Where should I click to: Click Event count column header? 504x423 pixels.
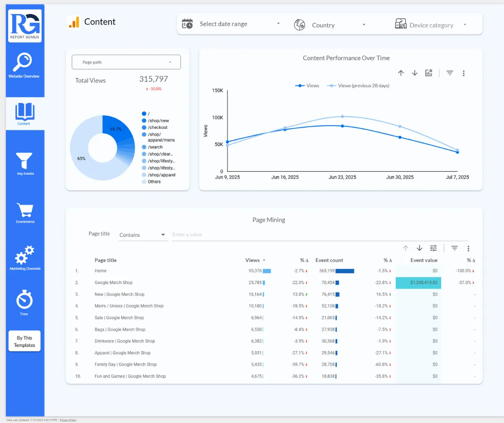[x=329, y=260]
